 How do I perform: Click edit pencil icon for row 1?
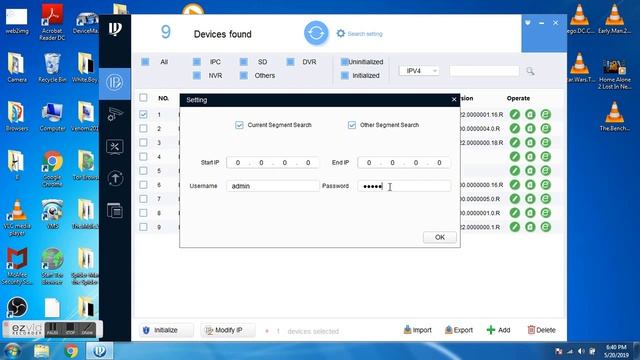coord(515,115)
